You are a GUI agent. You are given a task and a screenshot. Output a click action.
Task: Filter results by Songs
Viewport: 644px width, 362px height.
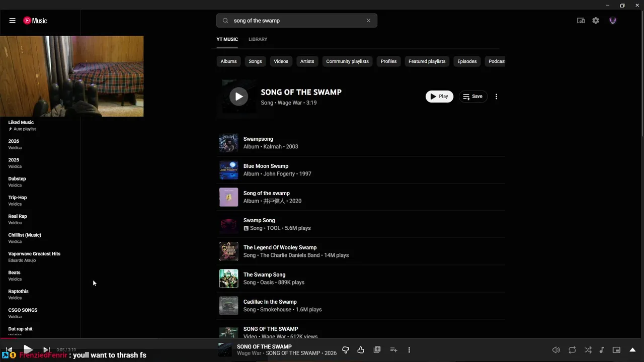tap(255, 61)
